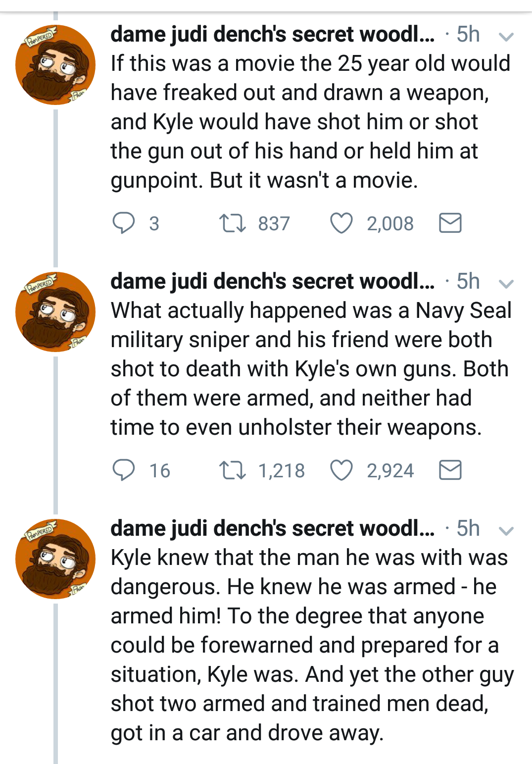Send the first tweet via direct message
Viewport: 532px width, 764px height.
click(x=450, y=223)
